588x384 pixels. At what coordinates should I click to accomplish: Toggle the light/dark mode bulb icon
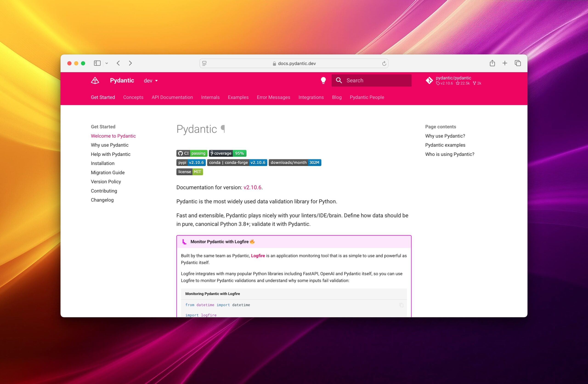323,80
